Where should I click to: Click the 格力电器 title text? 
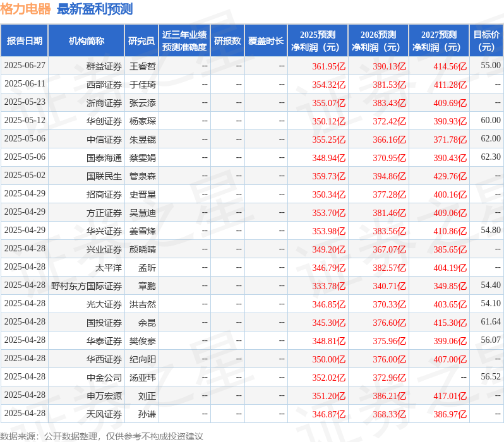pyautogui.click(x=25, y=9)
